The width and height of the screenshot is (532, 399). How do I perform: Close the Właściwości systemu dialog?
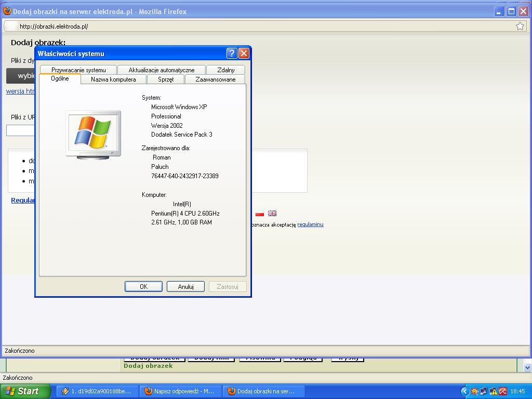[x=244, y=54]
